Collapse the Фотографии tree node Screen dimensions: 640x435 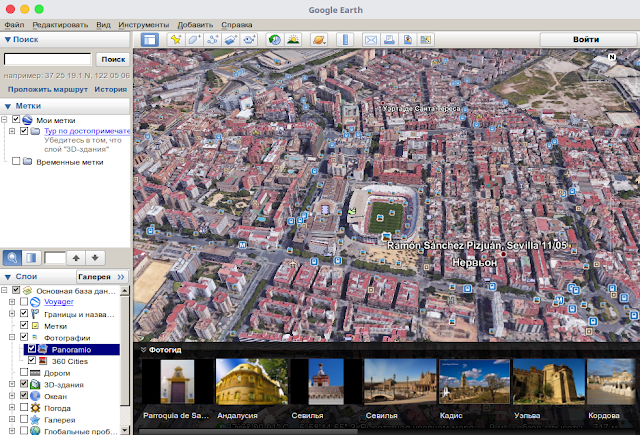(x=12, y=337)
